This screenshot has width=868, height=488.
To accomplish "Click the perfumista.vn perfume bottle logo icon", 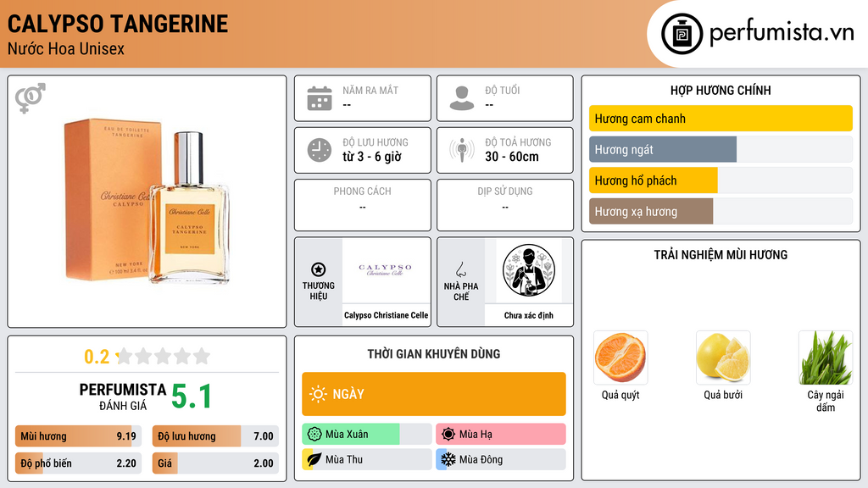I will [682, 34].
